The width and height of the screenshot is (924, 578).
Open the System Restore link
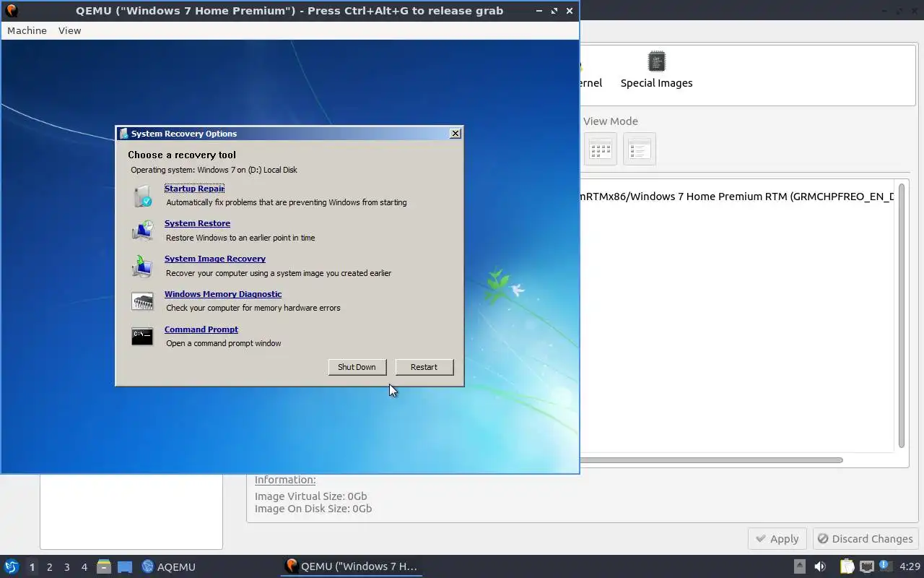(197, 224)
